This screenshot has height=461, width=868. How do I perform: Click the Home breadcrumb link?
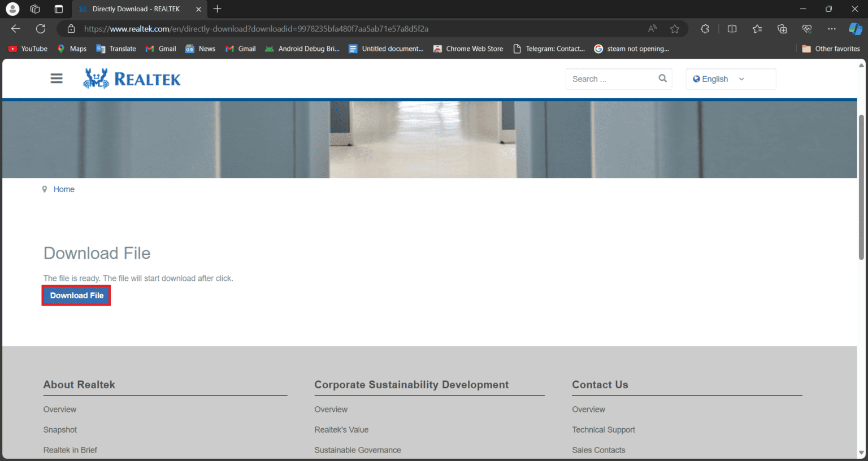(64, 189)
